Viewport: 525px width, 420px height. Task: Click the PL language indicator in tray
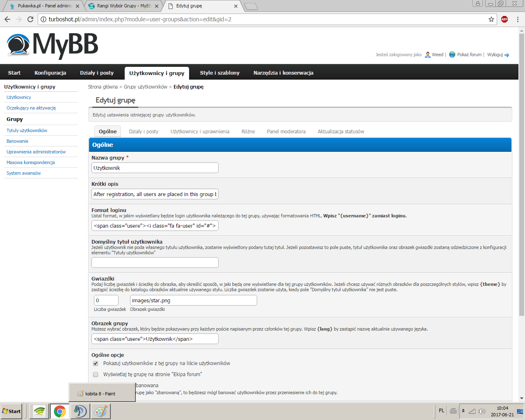point(441,411)
